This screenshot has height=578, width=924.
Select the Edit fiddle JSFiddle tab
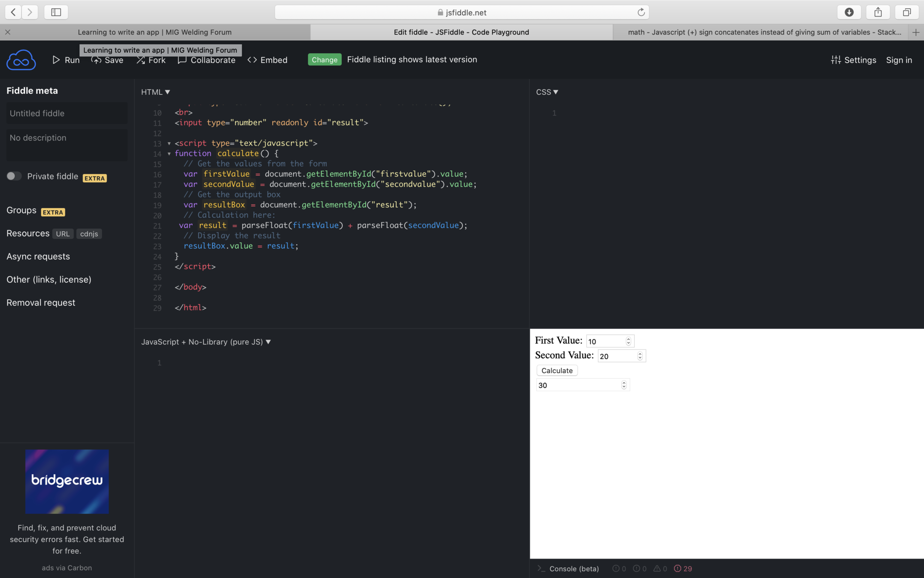tap(462, 32)
